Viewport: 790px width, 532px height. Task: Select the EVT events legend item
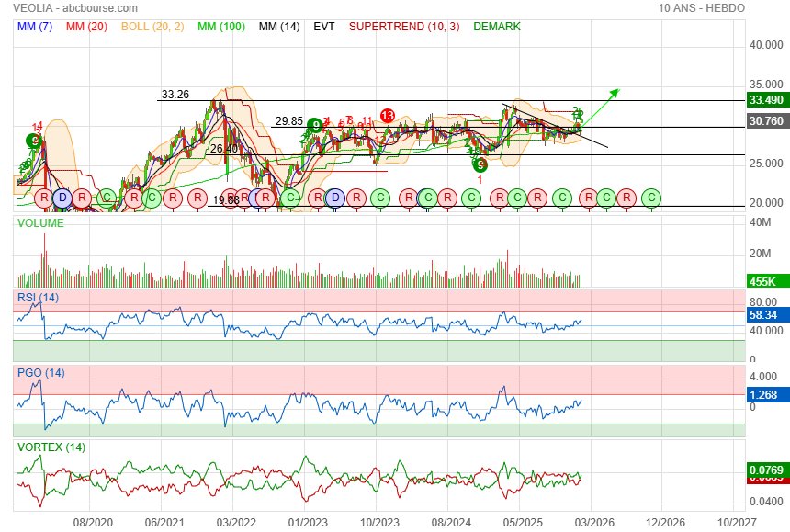point(323,27)
